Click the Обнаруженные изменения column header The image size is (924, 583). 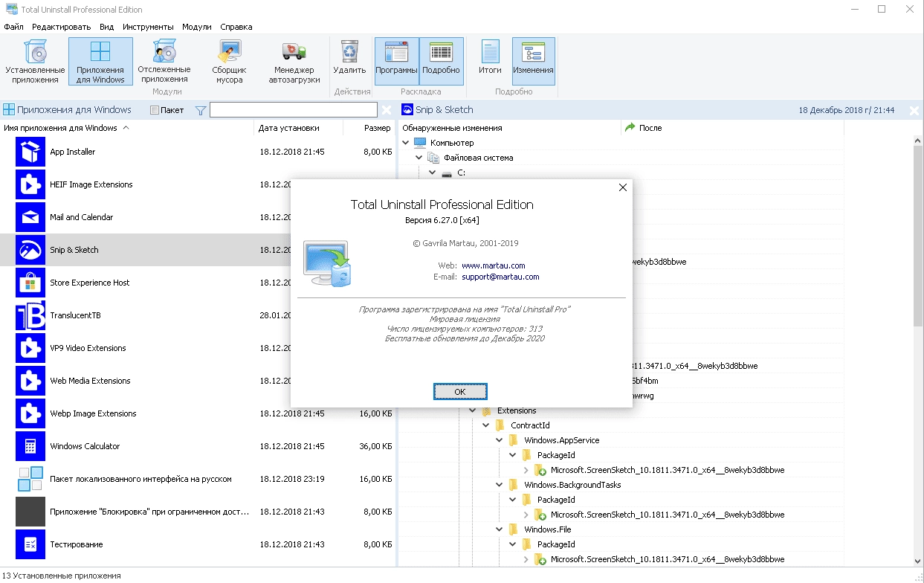[x=510, y=128]
